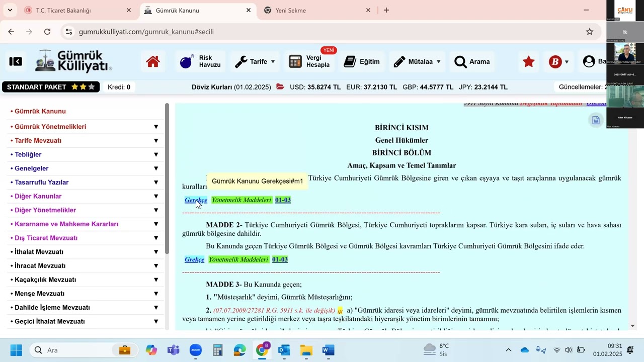Open a new browser tab
Viewport: 644px width, 362px height.
pos(386,10)
